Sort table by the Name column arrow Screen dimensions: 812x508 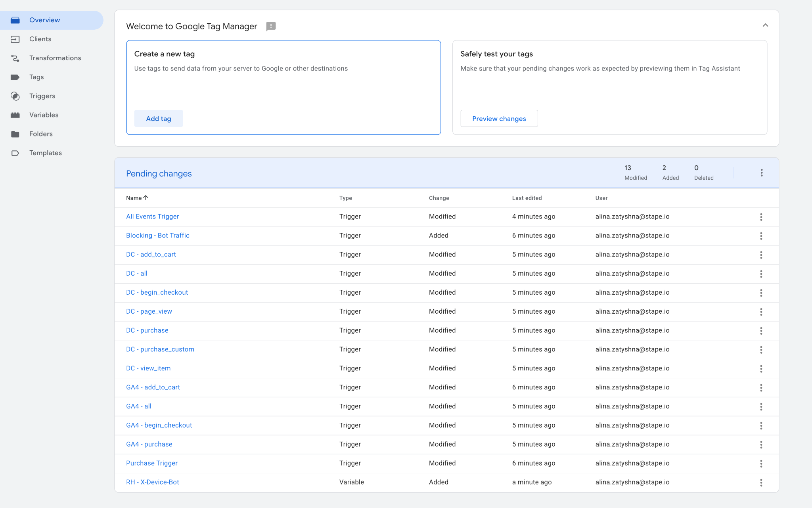146,198
